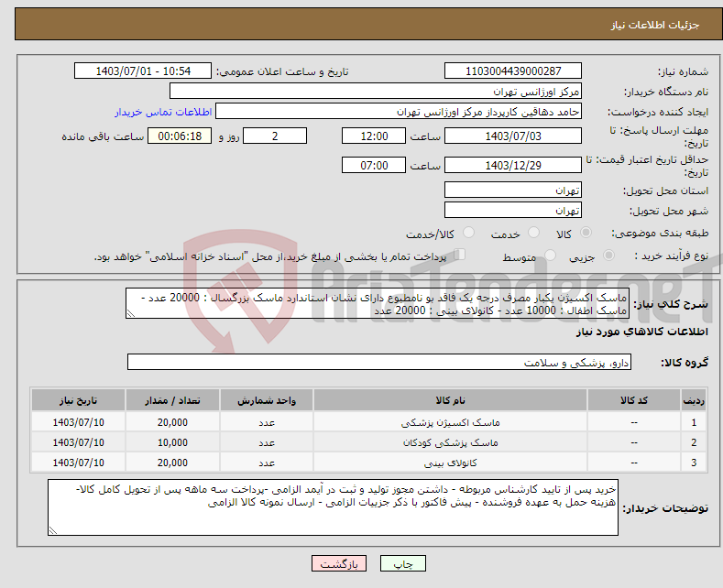Image resolution: width=723 pixels, height=588 pixels.
Task: Click resize handle of شرح کلی نیاز textarea
Action: click(x=131, y=313)
